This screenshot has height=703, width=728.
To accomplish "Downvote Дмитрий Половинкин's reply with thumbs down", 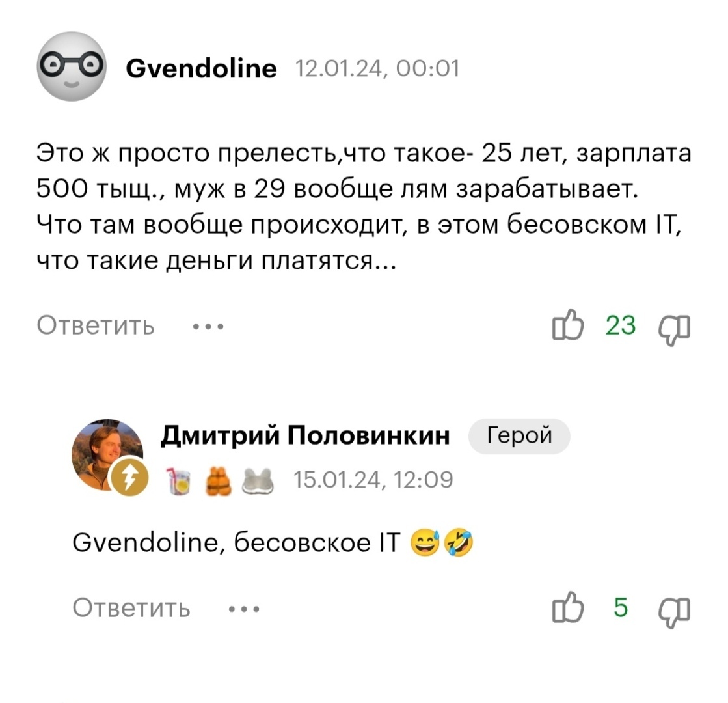I will coord(673,608).
